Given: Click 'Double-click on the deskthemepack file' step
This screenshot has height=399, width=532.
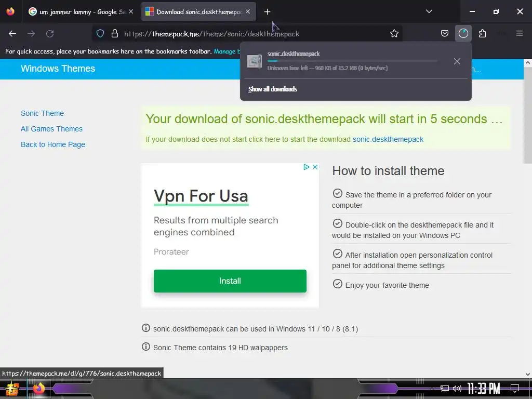Looking at the screenshot, I should point(413,230).
